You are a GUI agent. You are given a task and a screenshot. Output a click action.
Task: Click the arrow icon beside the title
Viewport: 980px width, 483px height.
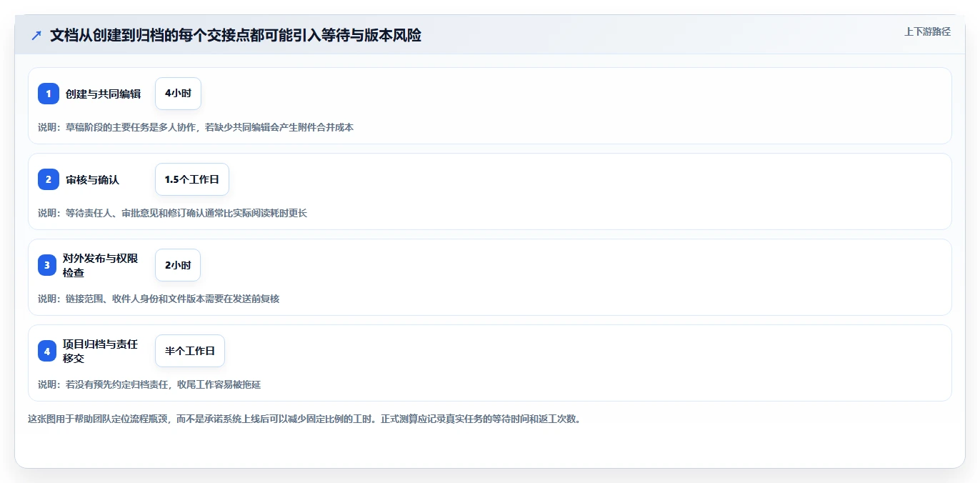pyautogui.click(x=36, y=36)
